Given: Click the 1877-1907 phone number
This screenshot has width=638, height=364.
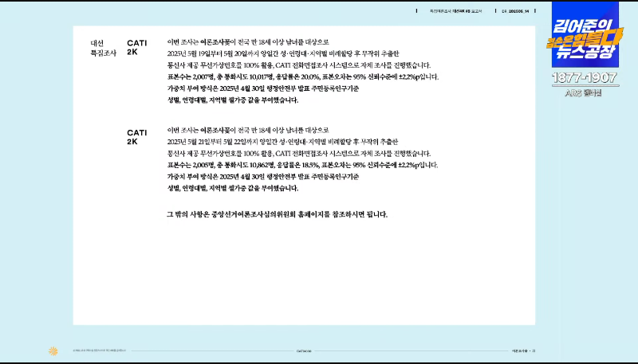Looking at the screenshot, I should pos(585,77).
